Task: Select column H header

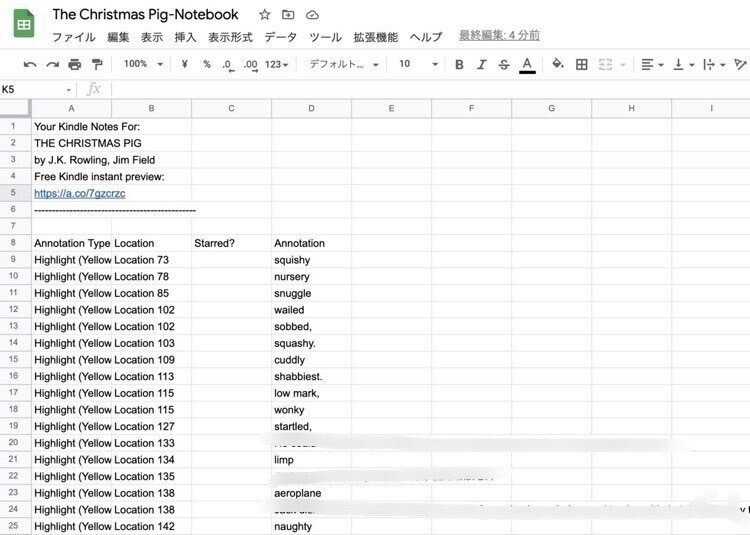Action: (631, 109)
